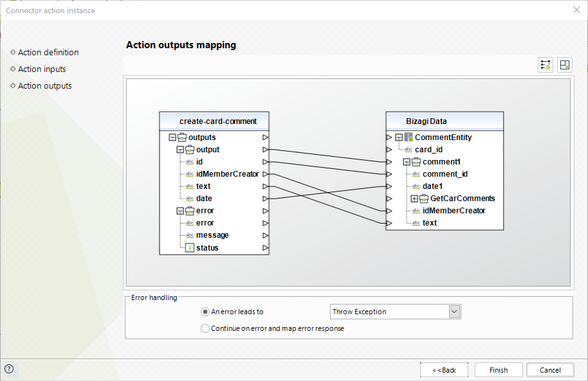
Task: Select 'An error leads to' radio button
Action: [205, 312]
